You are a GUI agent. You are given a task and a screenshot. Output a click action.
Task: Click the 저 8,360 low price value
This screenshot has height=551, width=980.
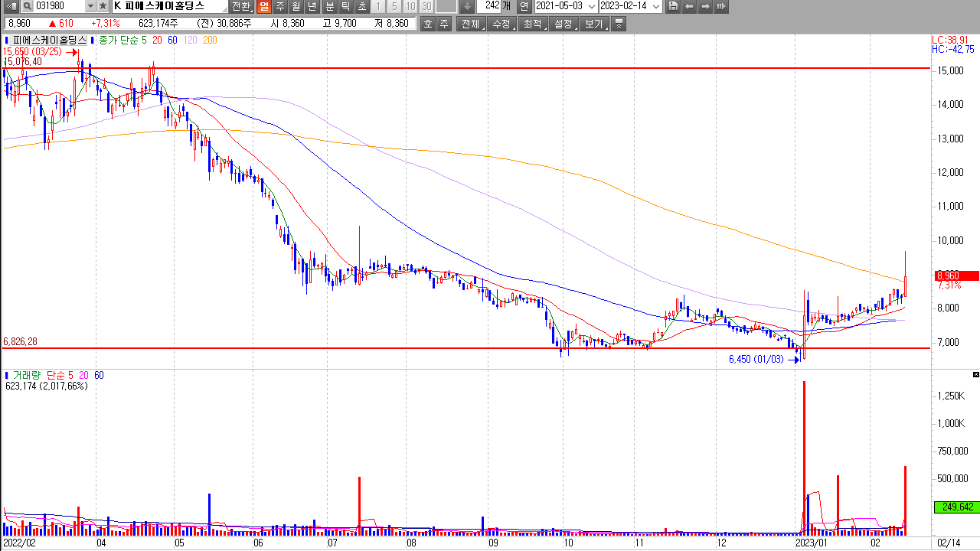coord(393,24)
